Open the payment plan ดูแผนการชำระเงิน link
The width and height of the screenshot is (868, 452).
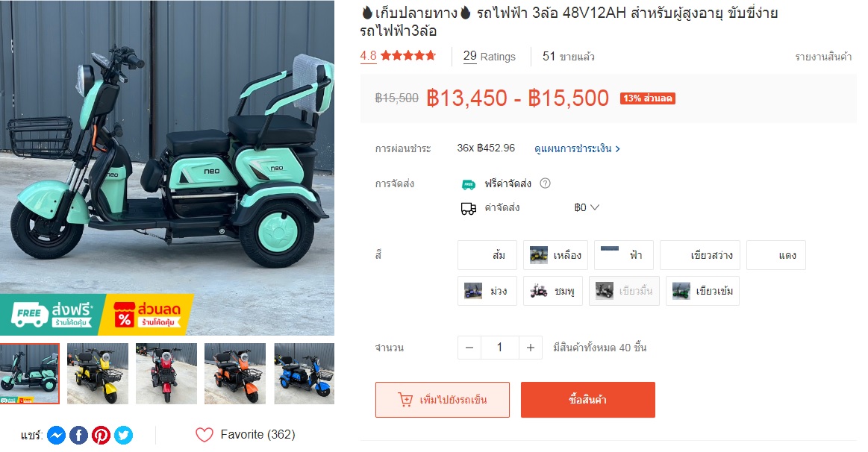577,148
